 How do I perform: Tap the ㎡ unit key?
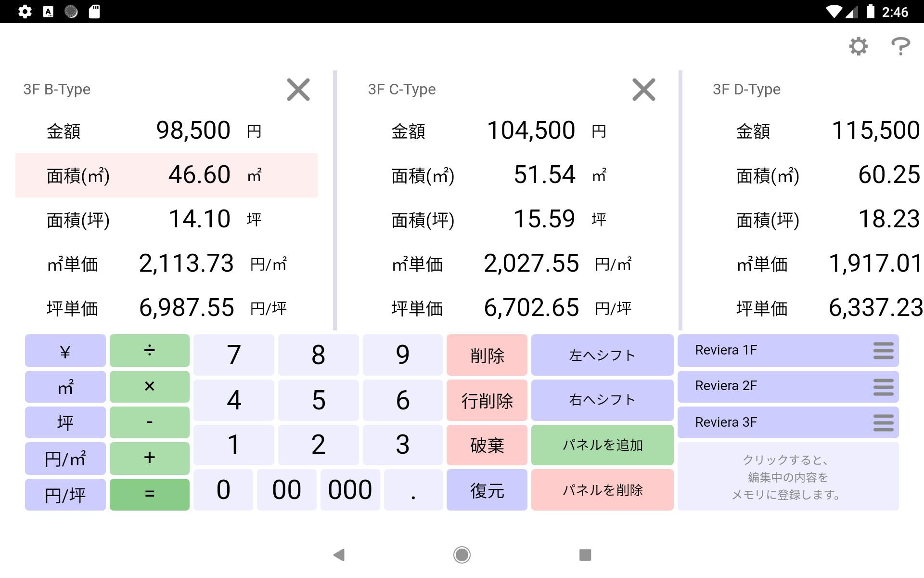tap(65, 387)
